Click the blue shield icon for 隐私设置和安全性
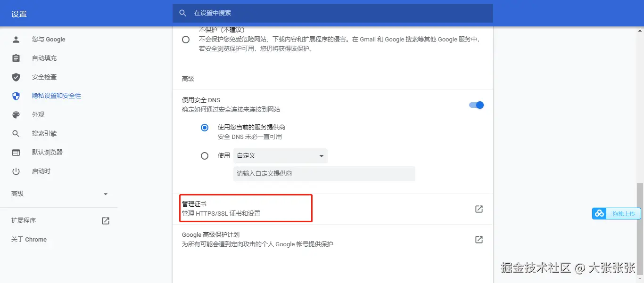The image size is (644, 283). 16,96
